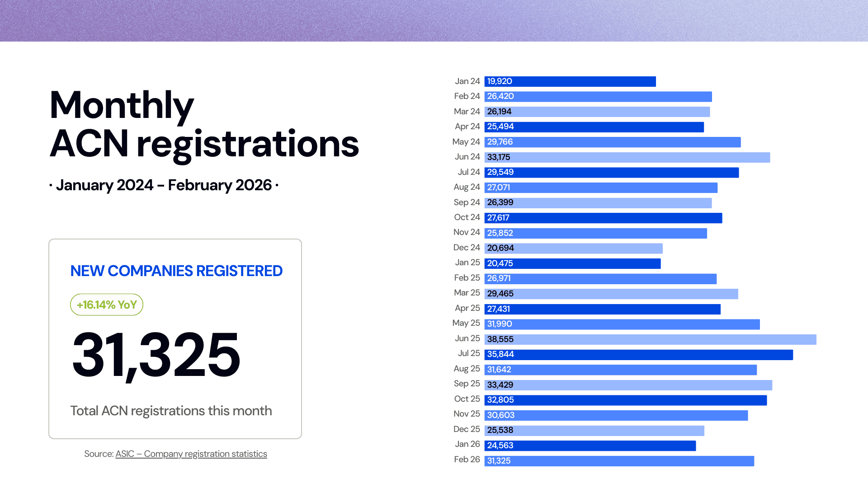Click the May 25 bar showing 31,990
868x488 pixels.
click(x=622, y=324)
